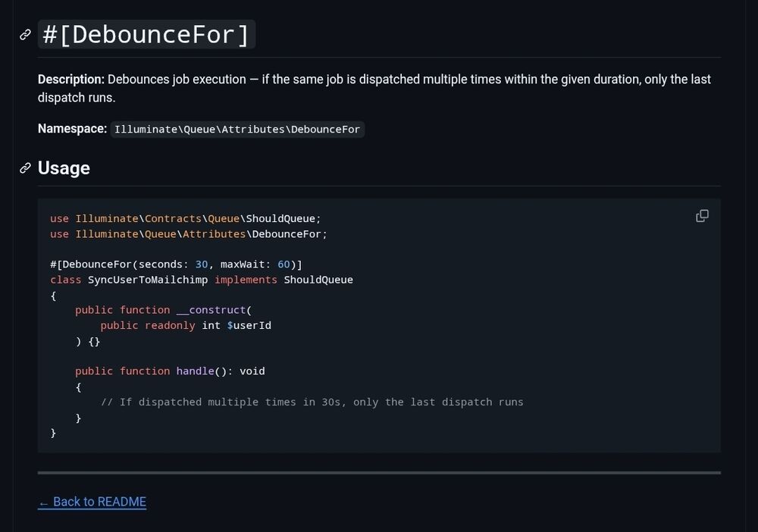Image resolution: width=758 pixels, height=532 pixels.
Task: Click the Illuminate\Queue\Attributes\DebounceFor namespace code badge
Action: [237, 130]
